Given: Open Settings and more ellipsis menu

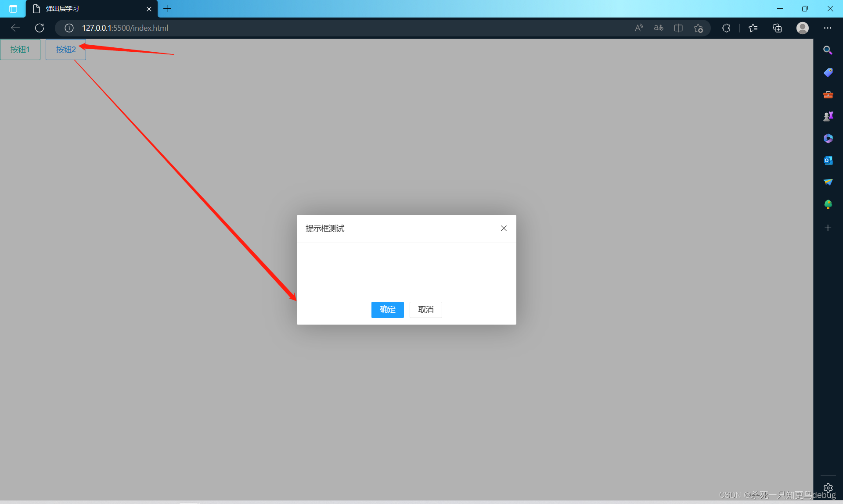Looking at the screenshot, I should (x=827, y=28).
